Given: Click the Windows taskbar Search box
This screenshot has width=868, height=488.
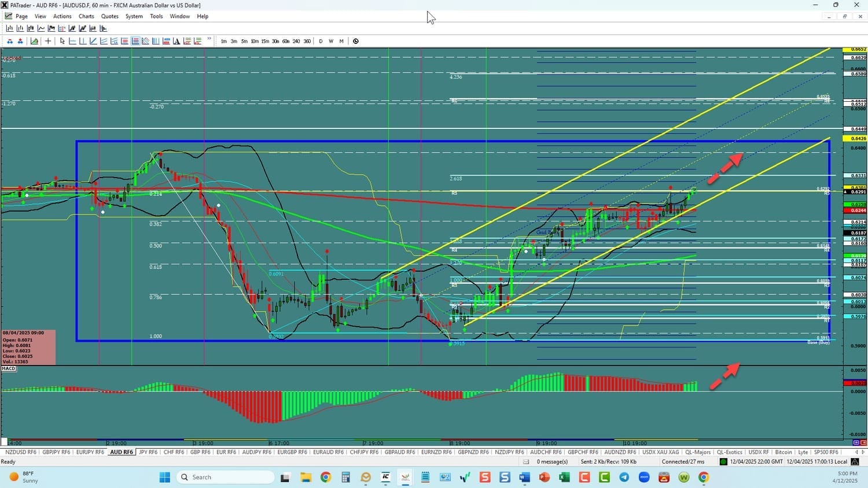Looking at the screenshot, I should [x=226, y=477].
